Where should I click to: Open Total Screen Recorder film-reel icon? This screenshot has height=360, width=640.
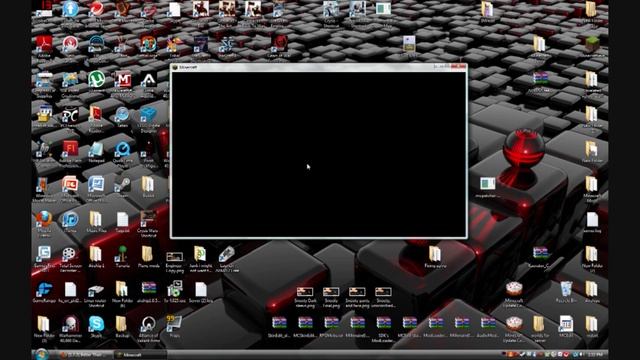tap(70, 254)
